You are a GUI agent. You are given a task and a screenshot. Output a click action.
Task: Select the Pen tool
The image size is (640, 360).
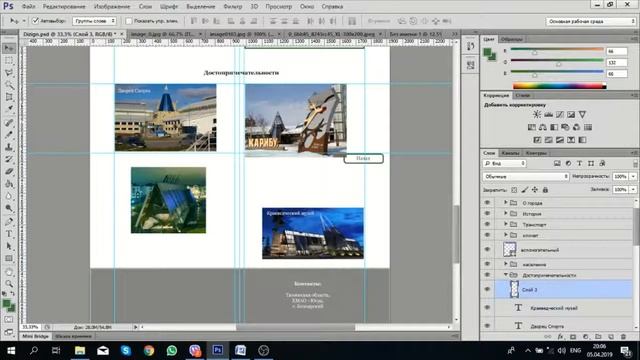9,222
